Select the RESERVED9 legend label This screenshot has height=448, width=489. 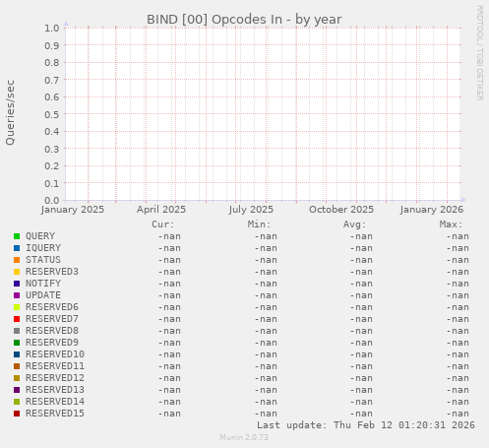tap(52, 343)
